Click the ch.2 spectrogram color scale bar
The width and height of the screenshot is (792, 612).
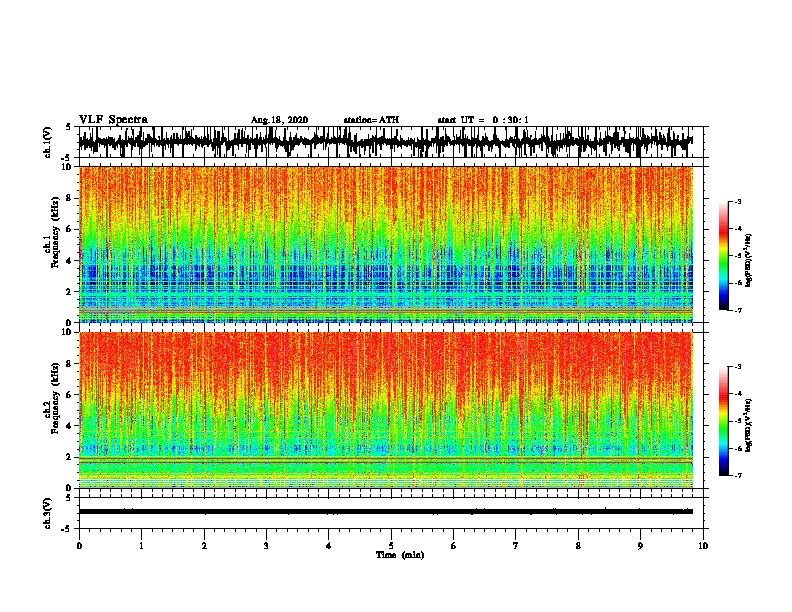(723, 421)
